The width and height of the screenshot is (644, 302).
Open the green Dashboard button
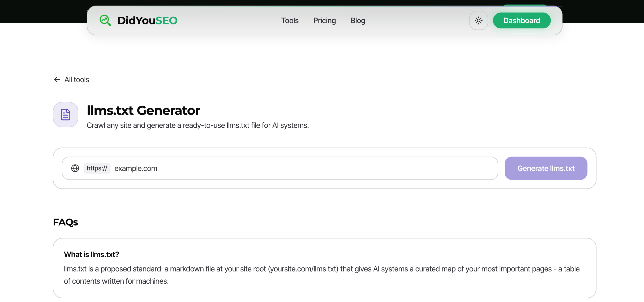(522, 20)
